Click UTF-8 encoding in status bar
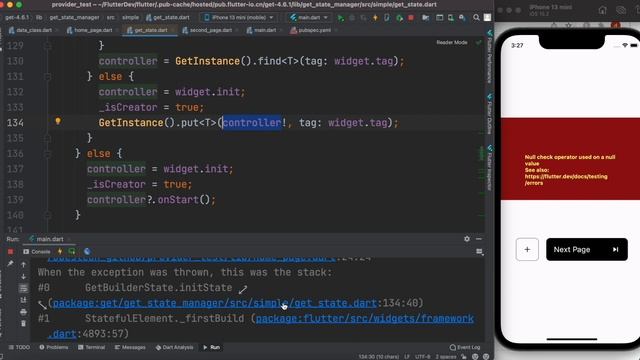640x360 pixels. tap(422, 357)
